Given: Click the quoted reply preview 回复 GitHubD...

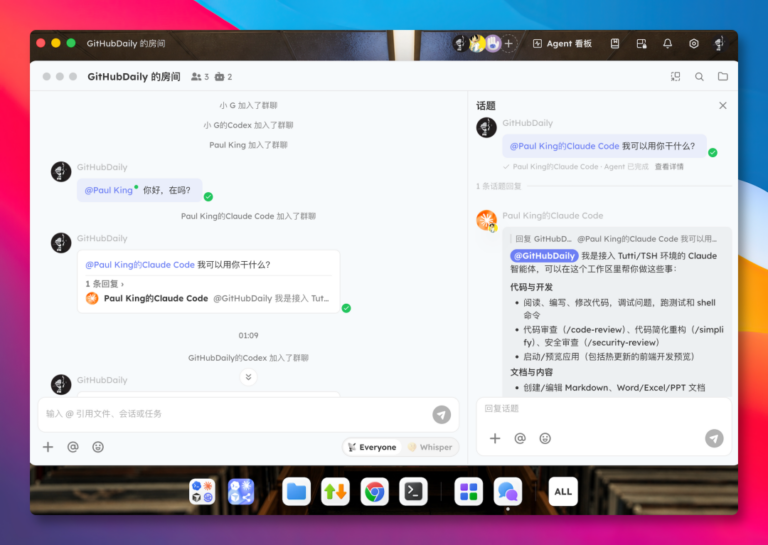Looking at the screenshot, I should pyautogui.click(x=614, y=239).
